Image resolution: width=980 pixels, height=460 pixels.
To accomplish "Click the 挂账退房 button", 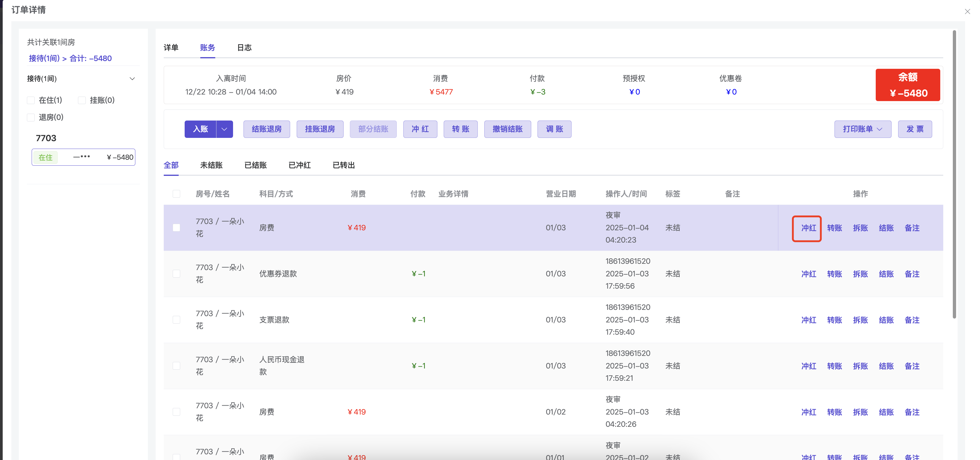I will click(320, 129).
